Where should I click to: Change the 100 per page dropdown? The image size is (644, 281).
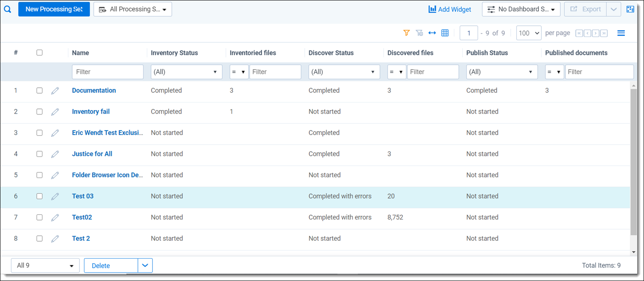pyautogui.click(x=529, y=33)
